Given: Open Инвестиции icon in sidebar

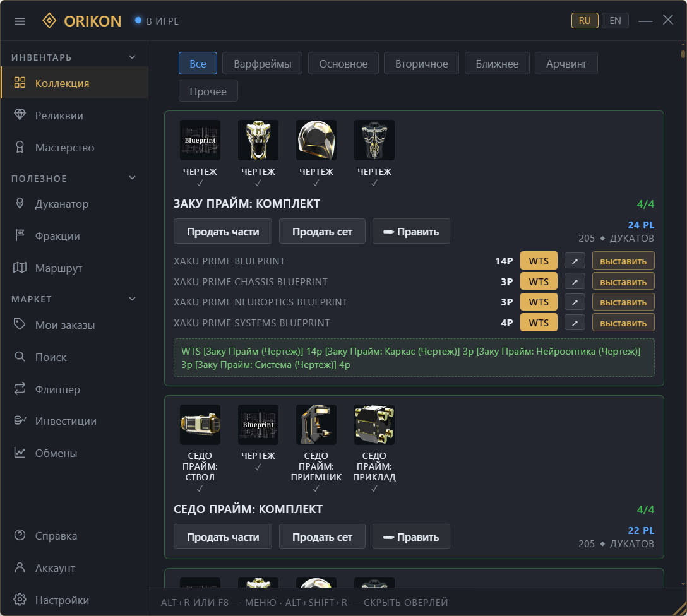Looking at the screenshot, I should pyautogui.click(x=20, y=420).
